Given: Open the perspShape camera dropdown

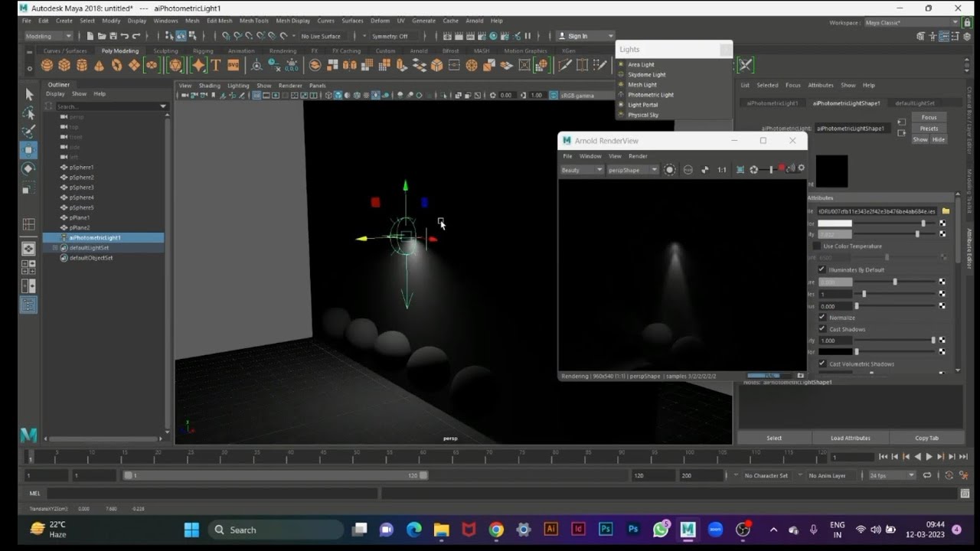Looking at the screenshot, I should click(632, 170).
